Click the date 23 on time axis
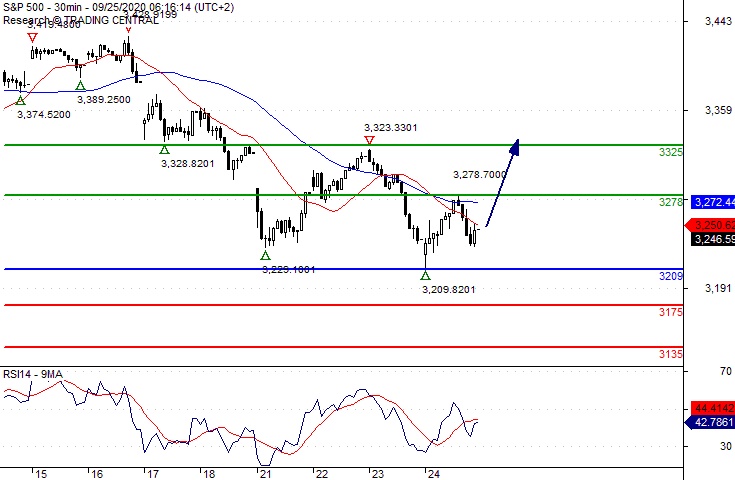Image resolution: width=735 pixels, height=480 pixels. tap(377, 474)
